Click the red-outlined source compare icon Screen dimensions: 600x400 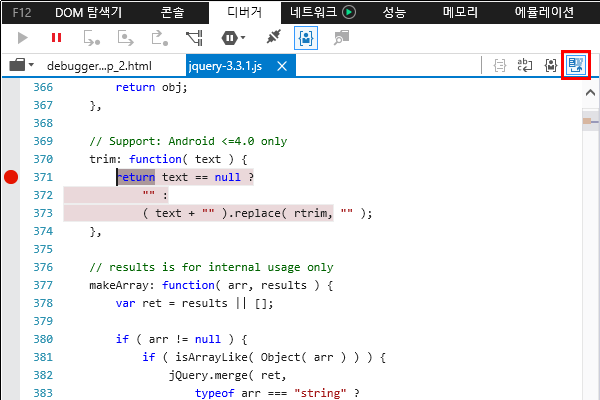576,65
